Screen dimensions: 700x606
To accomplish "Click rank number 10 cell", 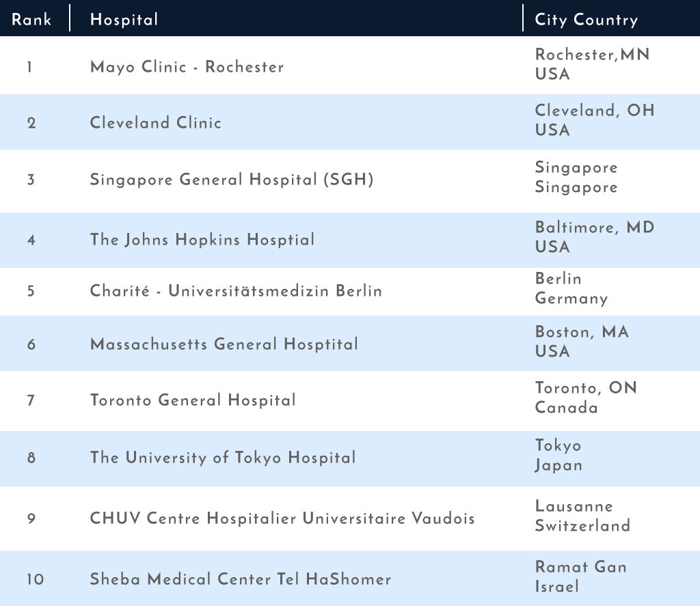I will click(x=35, y=579).
